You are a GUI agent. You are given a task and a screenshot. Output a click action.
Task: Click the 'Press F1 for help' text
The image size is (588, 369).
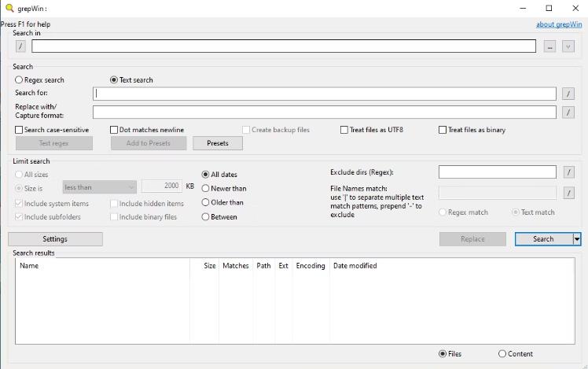coord(25,24)
